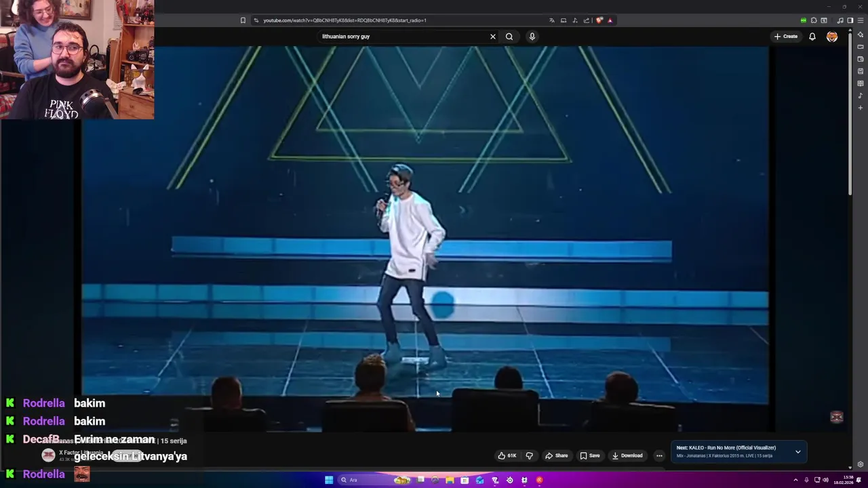The height and width of the screenshot is (488, 868).
Task: Open the three-dot more actions menu
Action: tap(659, 455)
